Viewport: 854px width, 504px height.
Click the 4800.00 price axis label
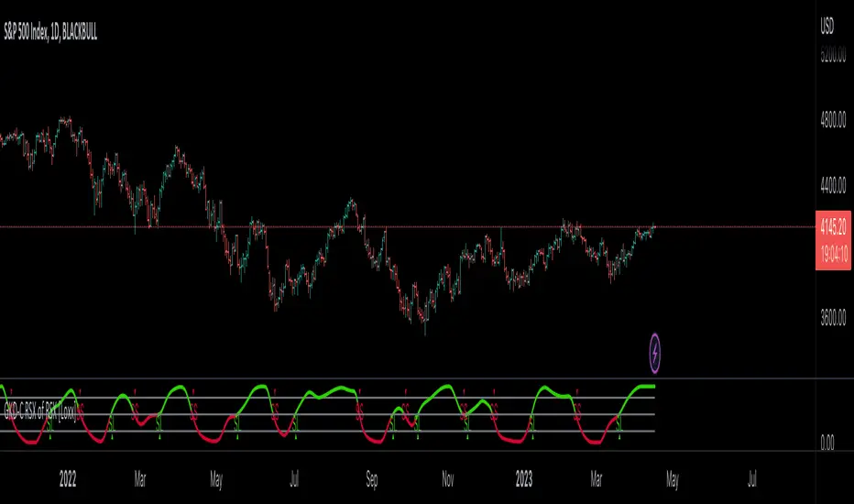coord(833,120)
